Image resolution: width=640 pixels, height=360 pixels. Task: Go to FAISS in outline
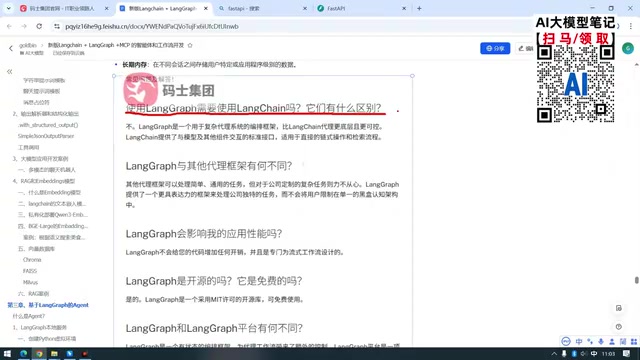point(30,271)
